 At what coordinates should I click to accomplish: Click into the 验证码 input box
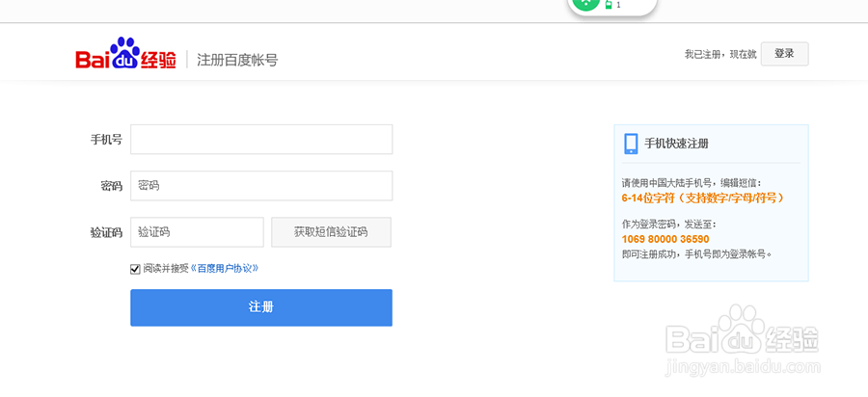tap(197, 232)
